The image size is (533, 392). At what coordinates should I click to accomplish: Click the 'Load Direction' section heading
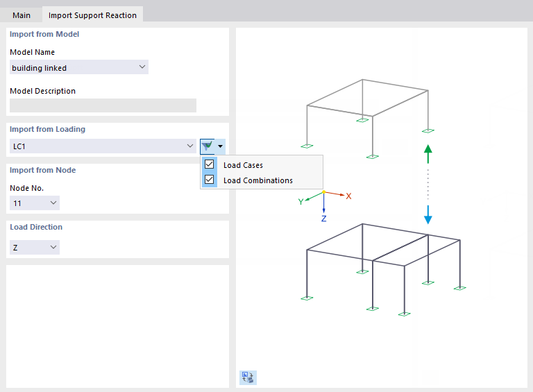(x=36, y=227)
